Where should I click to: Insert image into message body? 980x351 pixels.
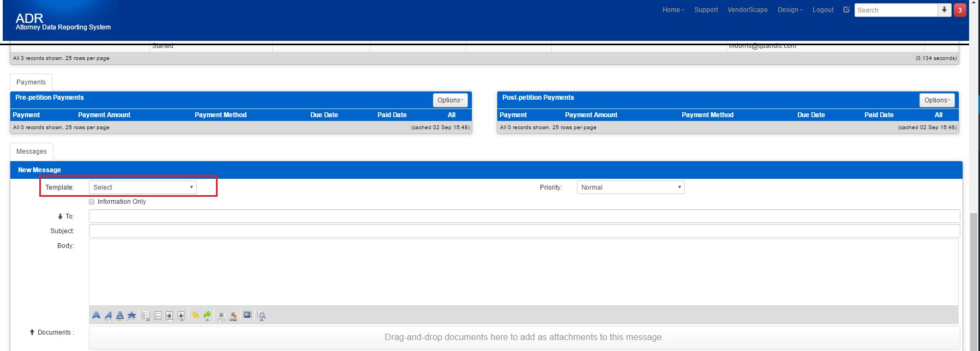tap(247, 316)
